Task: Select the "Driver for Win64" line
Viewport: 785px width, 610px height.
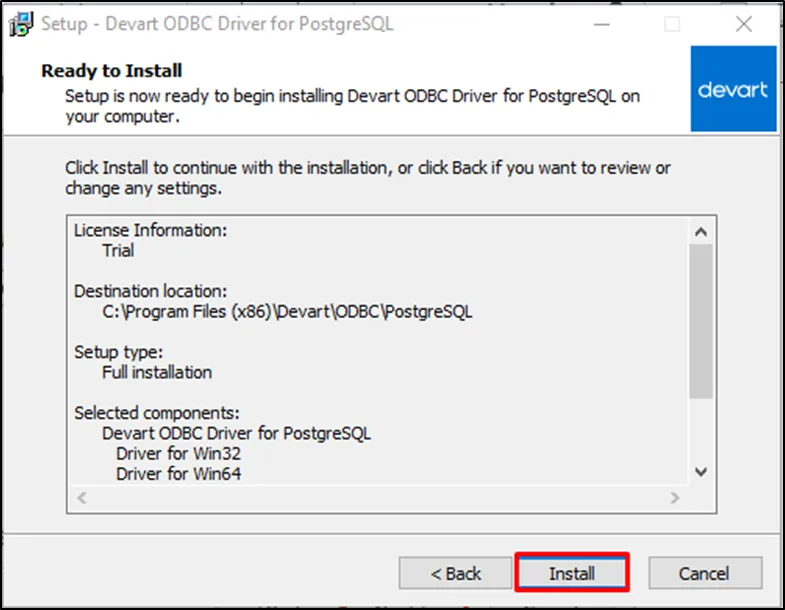Action: click(178, 473)
